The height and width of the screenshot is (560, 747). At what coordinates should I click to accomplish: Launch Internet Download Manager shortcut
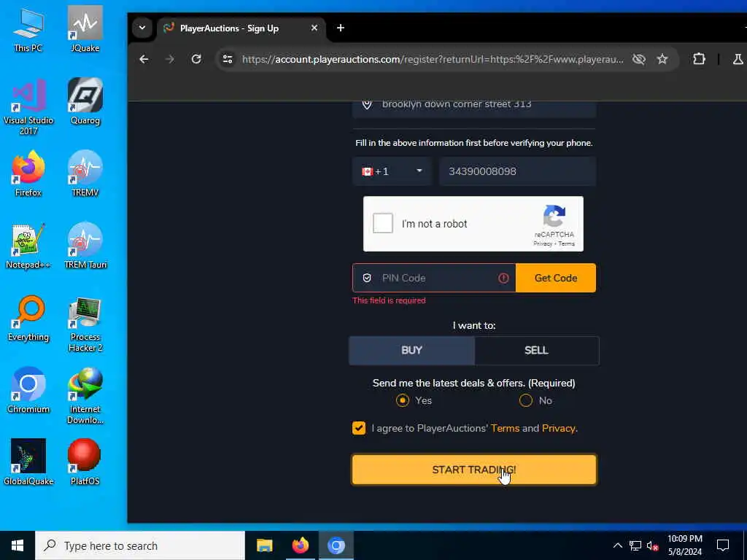point(85,396)
